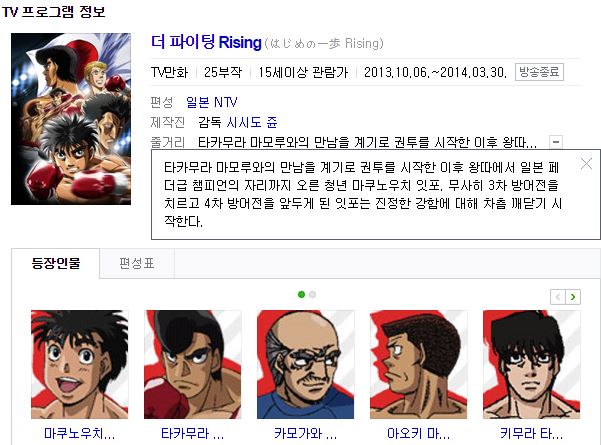Open 아오키 character side-profile portrait

point(419,365)
